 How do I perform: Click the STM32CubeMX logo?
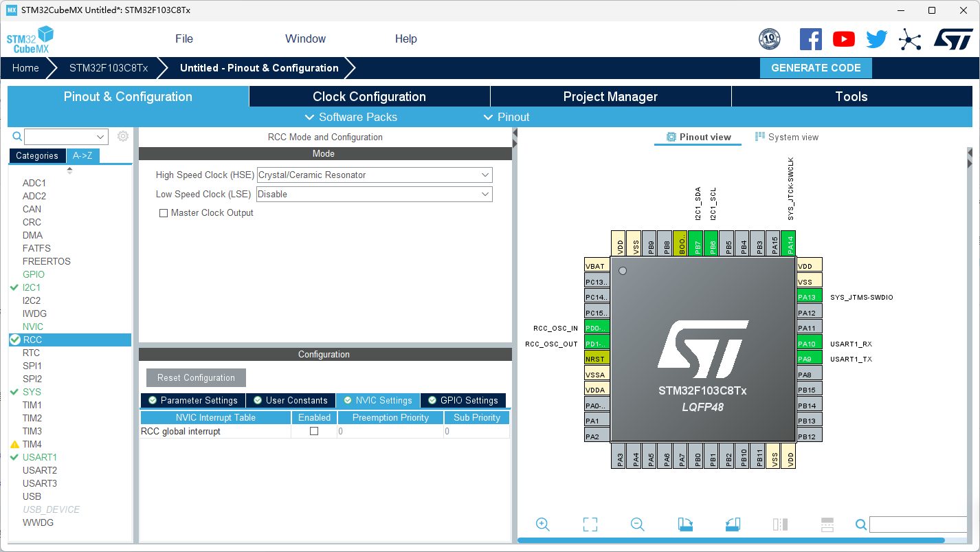(x=30, y=40)
